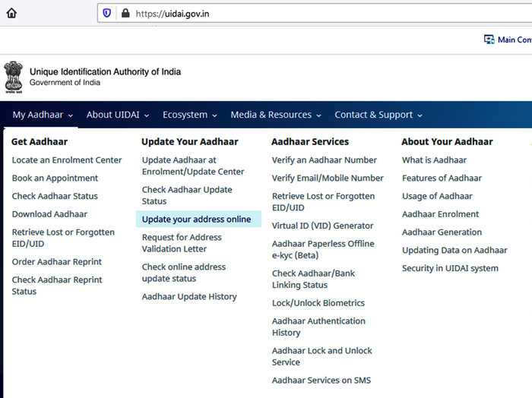Screen dimensions: 532x398
Task: Choose Lock/Unlock Biometrics
Action: click(318, 303)
